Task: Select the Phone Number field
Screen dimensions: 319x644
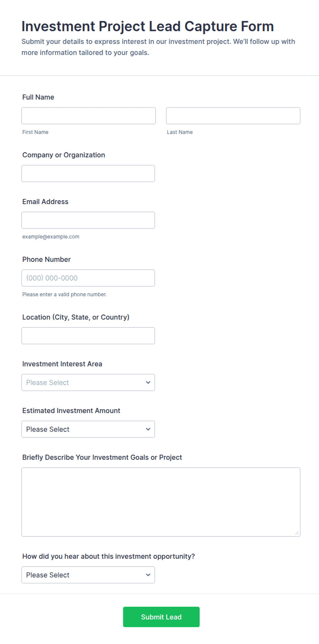Action: [88, 278]
